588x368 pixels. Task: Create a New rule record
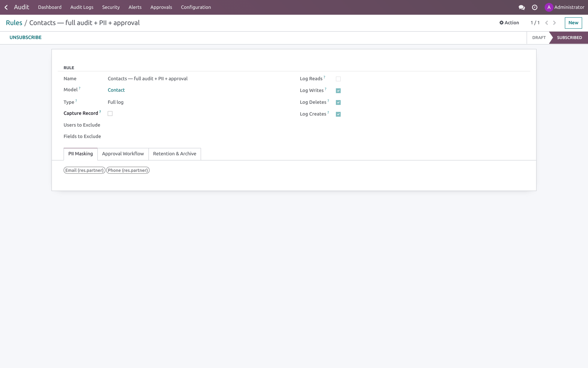[x=573, y=23]
